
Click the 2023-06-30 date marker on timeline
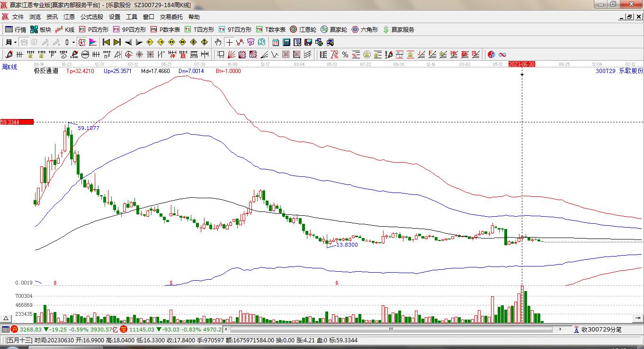click(521, 64)
